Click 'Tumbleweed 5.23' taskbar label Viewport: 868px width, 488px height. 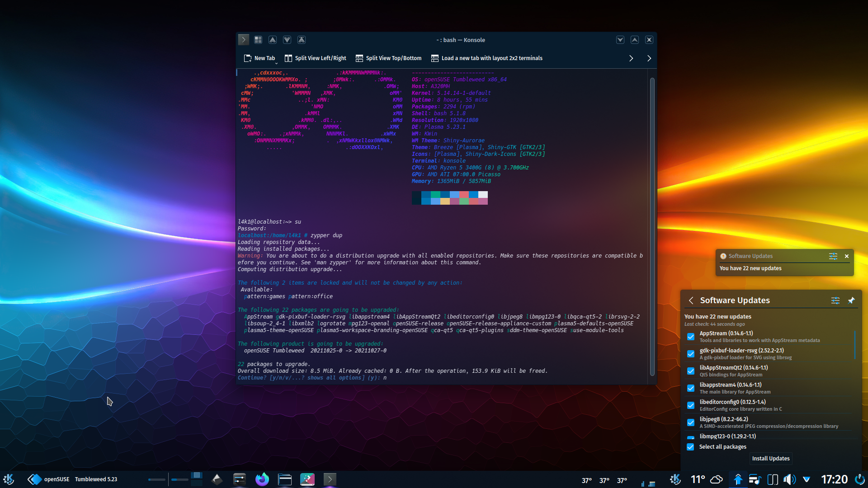point(96,479)
